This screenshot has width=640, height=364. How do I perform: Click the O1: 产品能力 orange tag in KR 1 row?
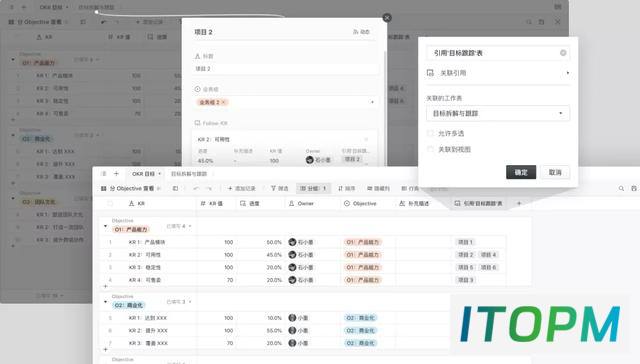(362, 242)
